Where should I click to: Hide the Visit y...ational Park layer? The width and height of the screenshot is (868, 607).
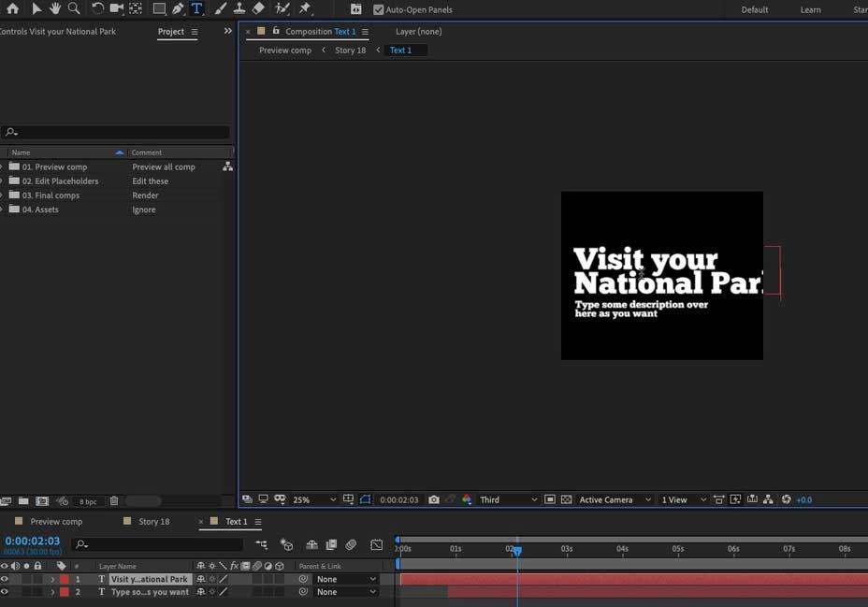pos(5,579)
